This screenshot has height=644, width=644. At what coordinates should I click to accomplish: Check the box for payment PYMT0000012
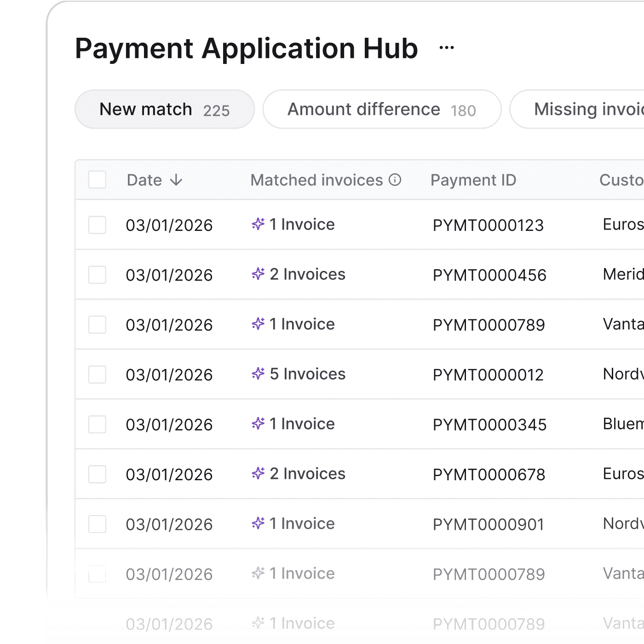pos(97,374)
